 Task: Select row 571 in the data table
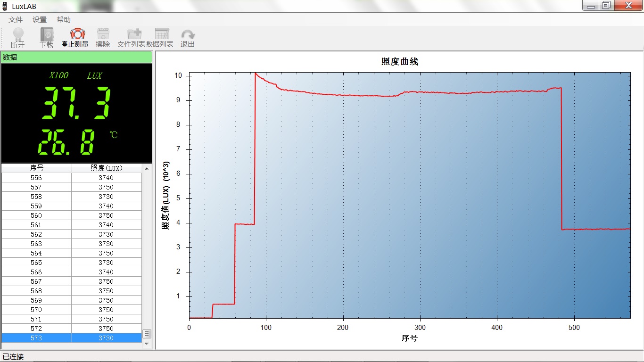72,319
